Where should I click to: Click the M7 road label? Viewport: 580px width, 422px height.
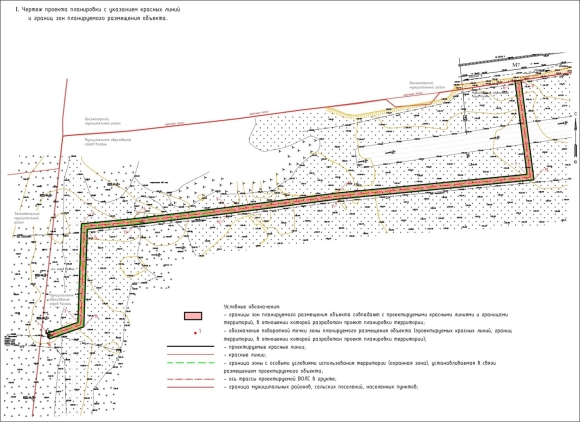tap(516, 65)
